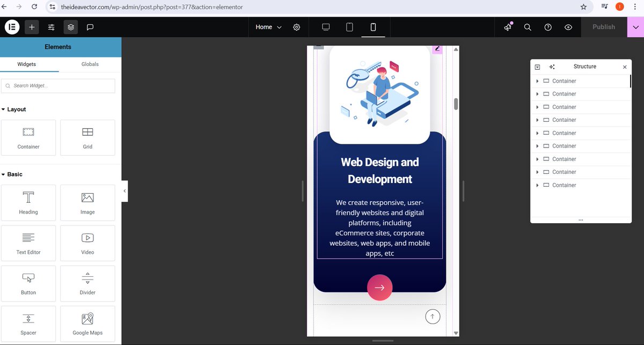The image size is (644, 345).
Task: Toggle the Structure layers icon
Action: coord(71,27)
